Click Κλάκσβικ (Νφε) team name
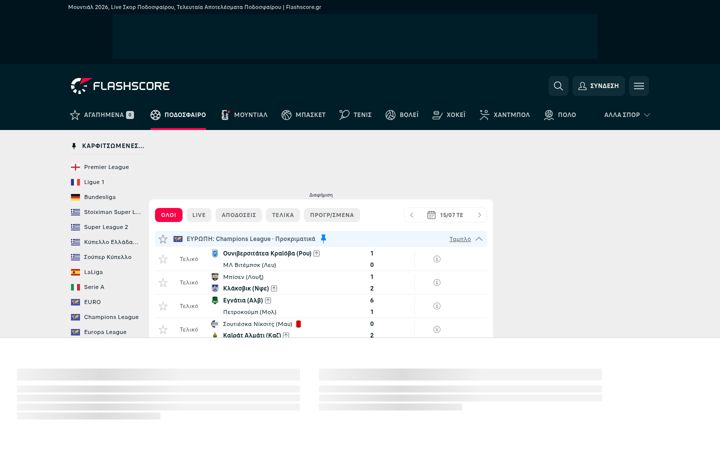Viewport: 720px width, 450px height. [x=246, y=289]
